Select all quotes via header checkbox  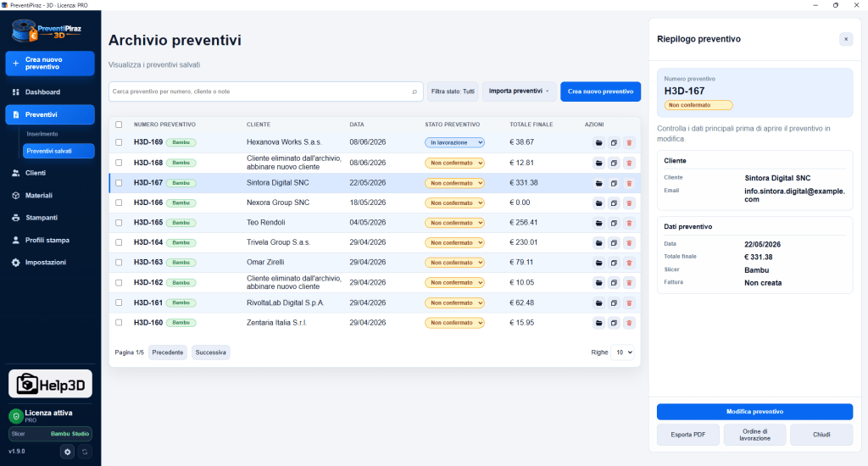[x=119, y=125]
